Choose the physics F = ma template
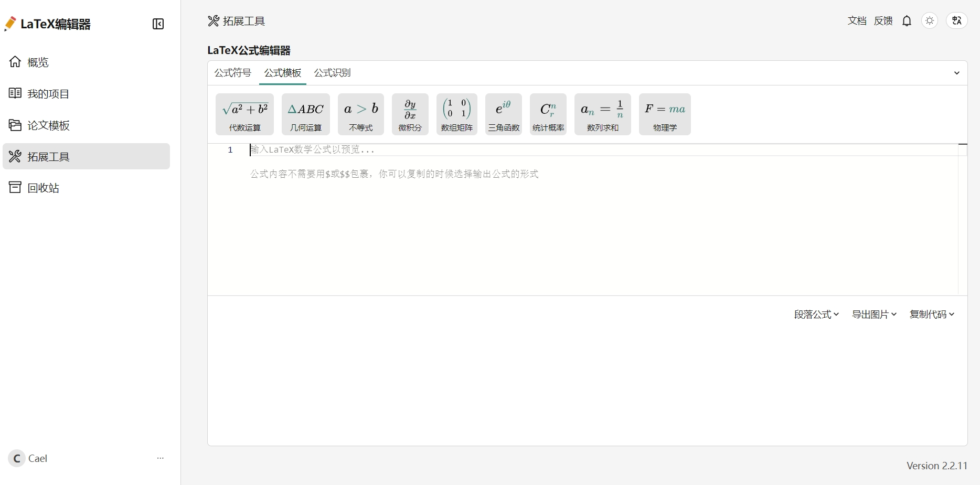Image resolution: width=980 pixels, height=485 pixels. coord(664,114)
